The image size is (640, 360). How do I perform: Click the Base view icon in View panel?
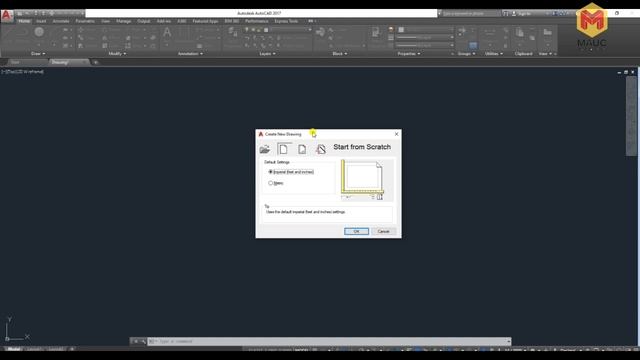pos(548,32)
